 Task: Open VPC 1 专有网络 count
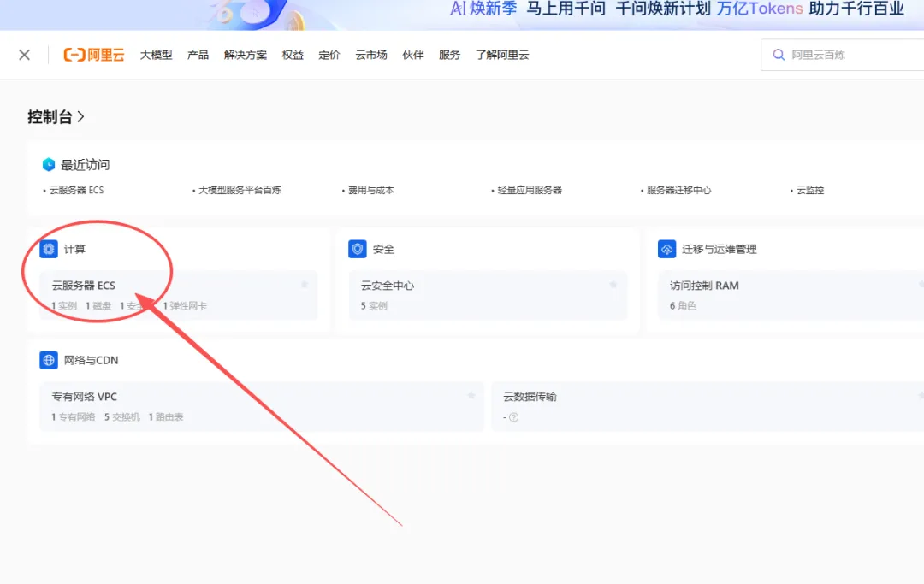click(x=73, y=416)
